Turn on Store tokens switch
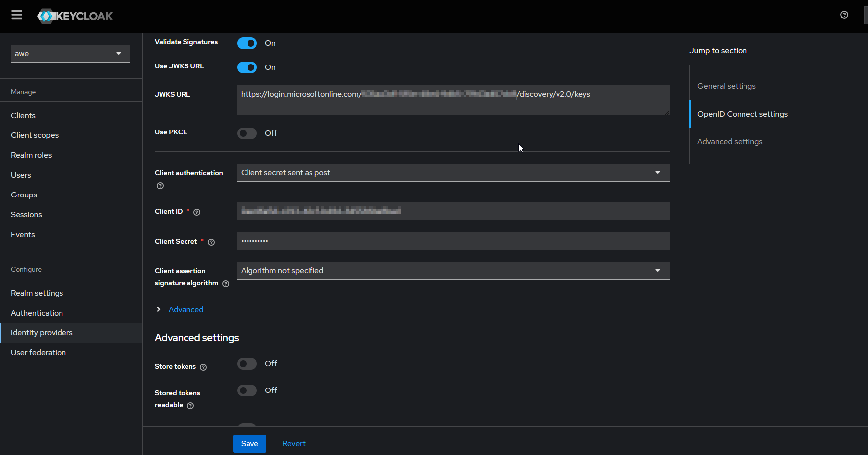Screen dimensions: 868x455 point(247,364)
